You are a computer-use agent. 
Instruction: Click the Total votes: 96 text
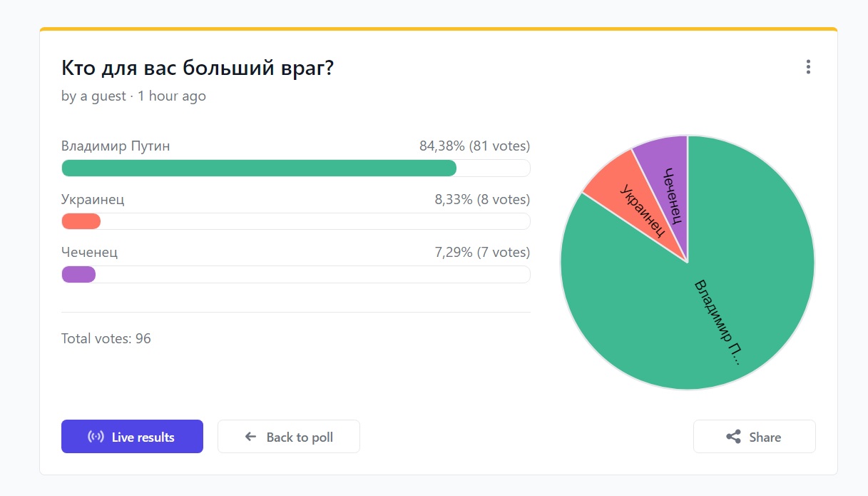click(106, 338)
